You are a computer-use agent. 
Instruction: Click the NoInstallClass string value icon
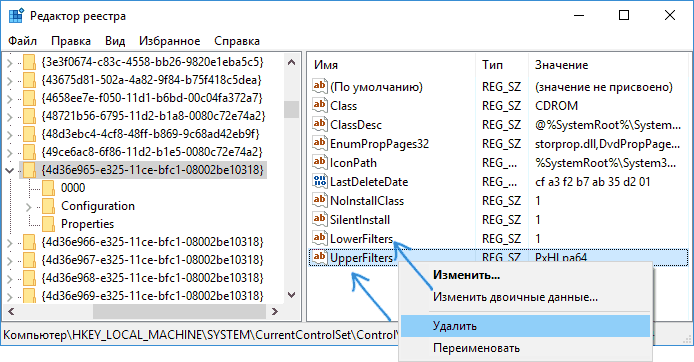[x=320, y=200]
